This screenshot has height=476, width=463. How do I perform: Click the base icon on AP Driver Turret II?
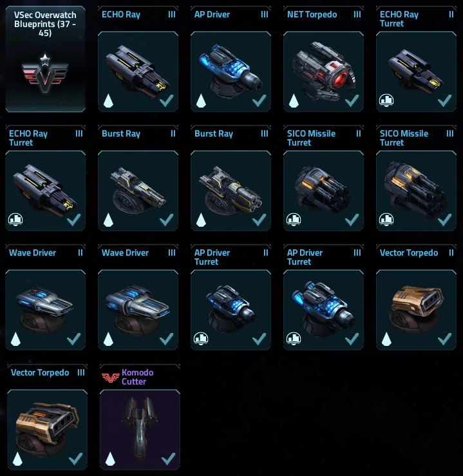point(201,339)
